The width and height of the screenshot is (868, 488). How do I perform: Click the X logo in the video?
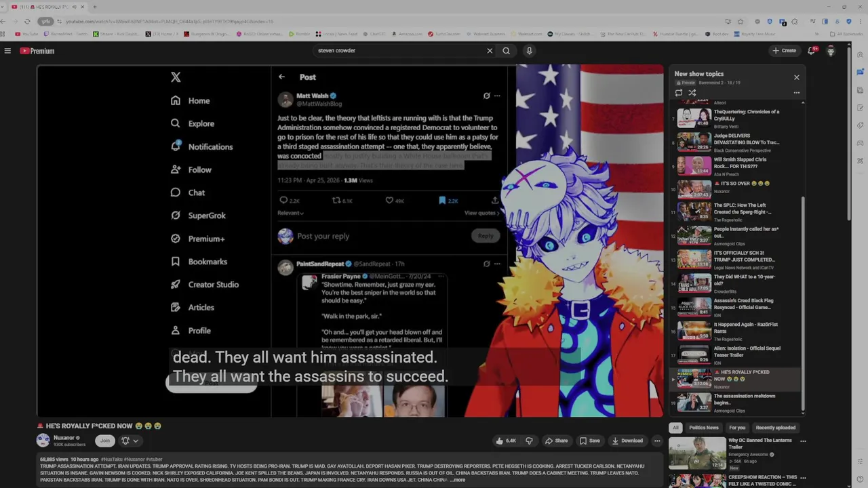[176, 77]
